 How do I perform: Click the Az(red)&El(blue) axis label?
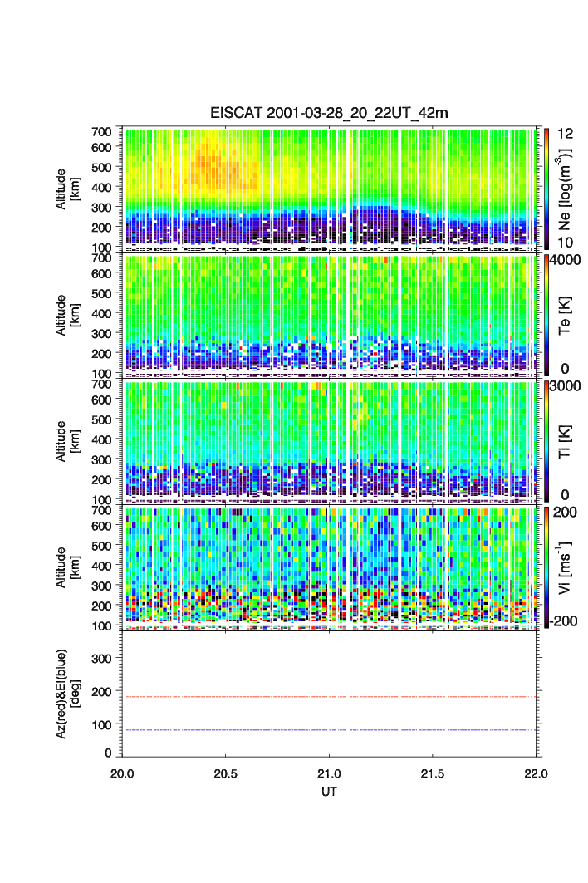click(x=66, y=694)
